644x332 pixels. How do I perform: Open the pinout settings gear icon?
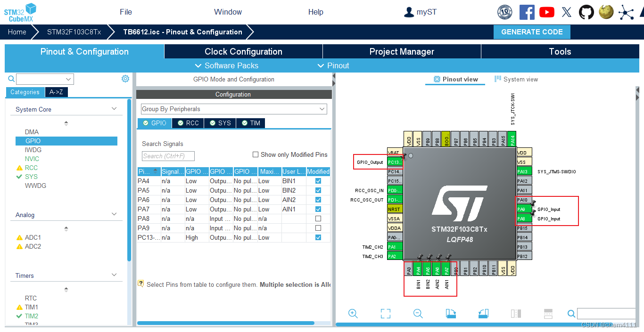click(x=125, y=79)
